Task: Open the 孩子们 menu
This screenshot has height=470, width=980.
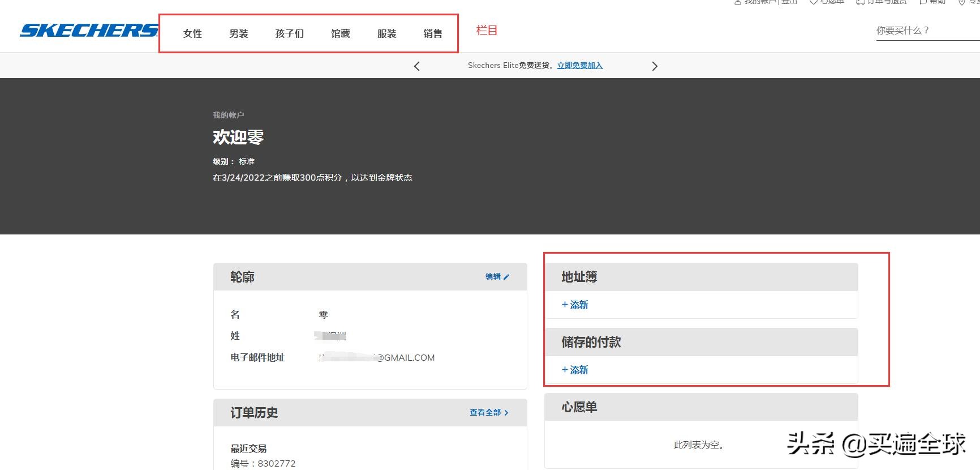Action: 290,33
